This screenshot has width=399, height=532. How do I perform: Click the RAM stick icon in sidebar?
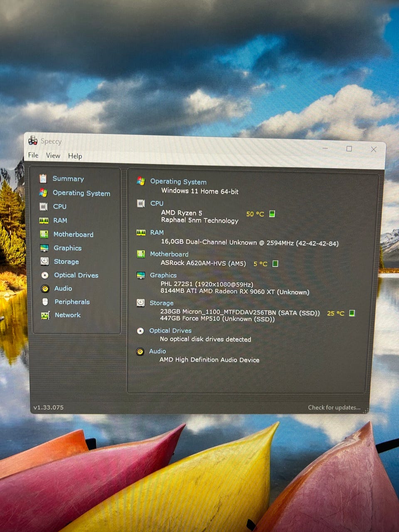[44, 221]
